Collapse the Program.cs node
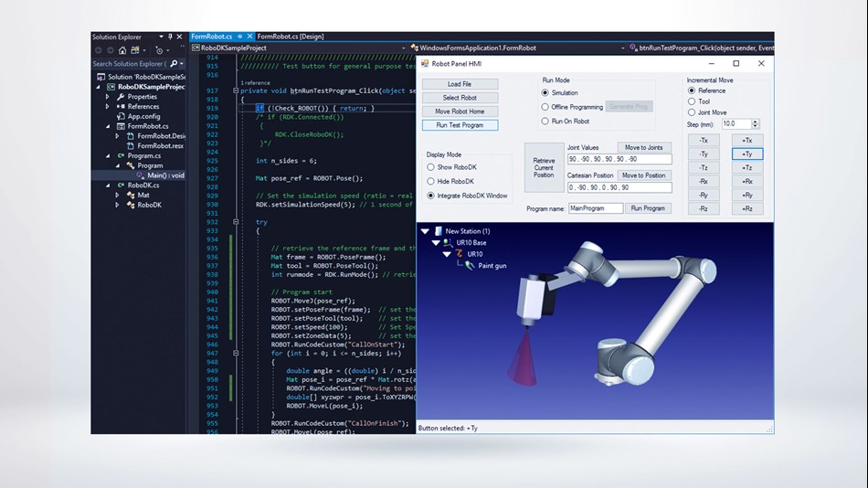Image resolution: width=868 pixels, height=488 pixels. [x=108, y=155]
